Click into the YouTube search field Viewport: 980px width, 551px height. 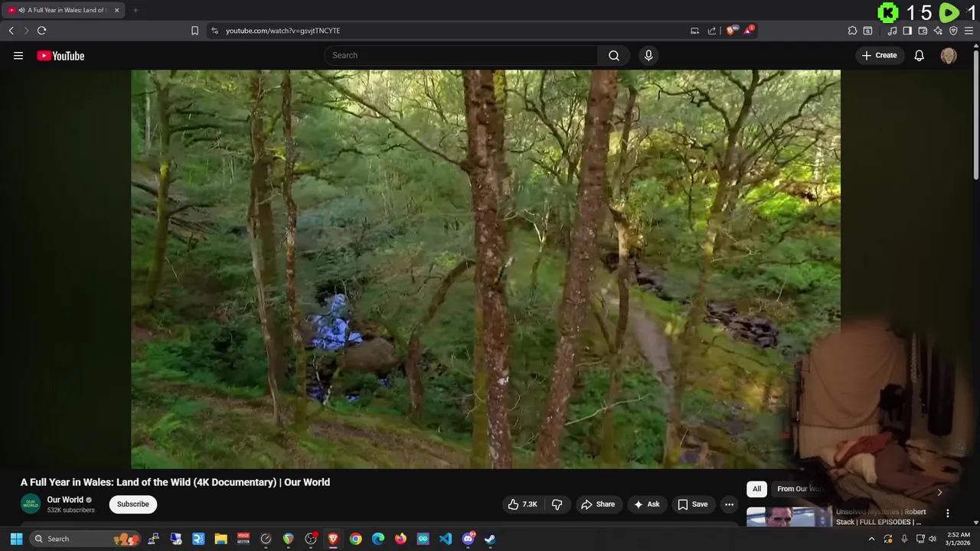coord(461,55)
